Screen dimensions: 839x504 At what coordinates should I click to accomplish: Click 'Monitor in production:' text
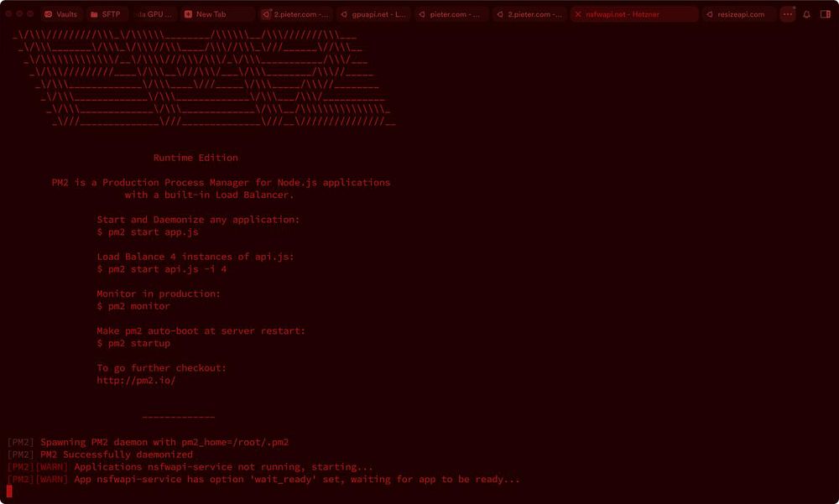159,294
